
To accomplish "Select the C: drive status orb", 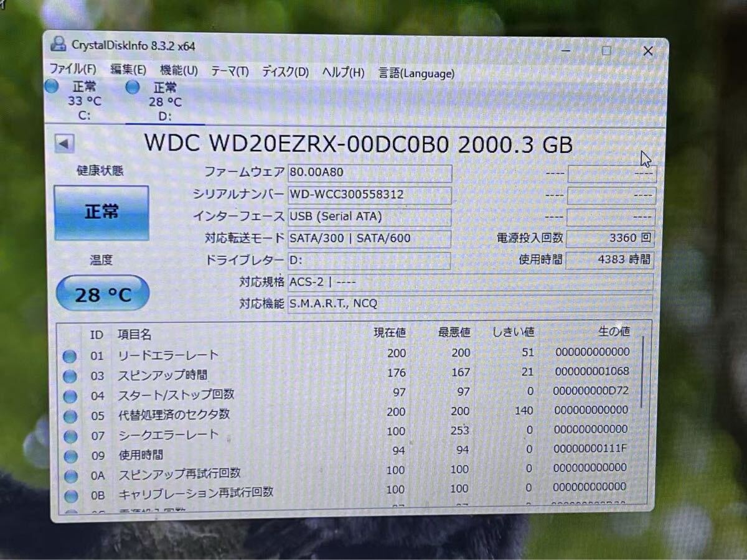I will [52, 86].
